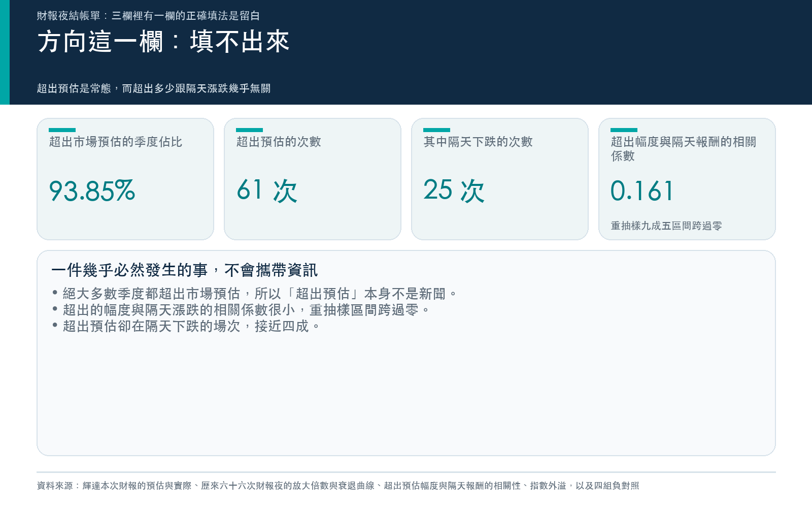Click the bullet 超出預估卻在隔天下跌的場次
Screen dimensions: 812x508
coord(186,326)
